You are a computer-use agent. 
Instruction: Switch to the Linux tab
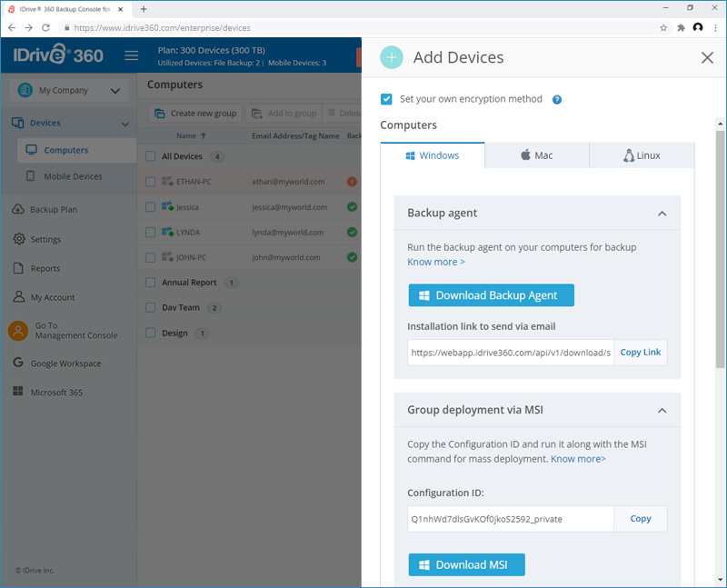(642, 155)
